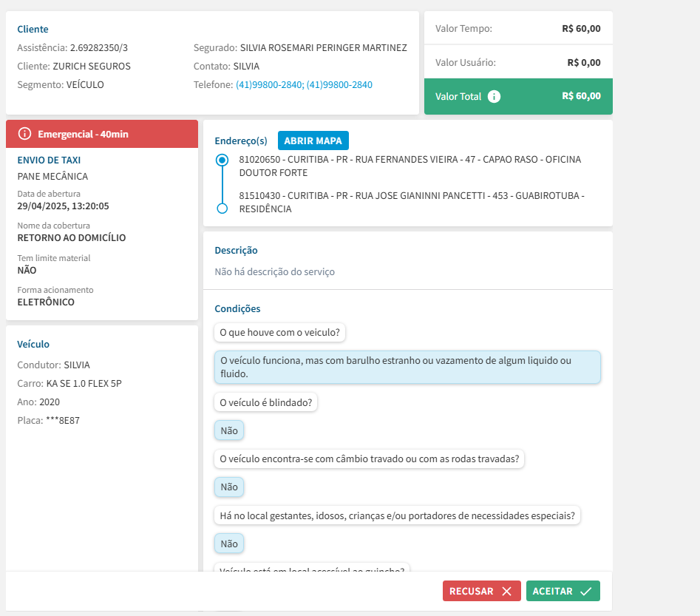
Task: Click the question about câmbio travado or rodas travadas
Action: coord(370,458)
